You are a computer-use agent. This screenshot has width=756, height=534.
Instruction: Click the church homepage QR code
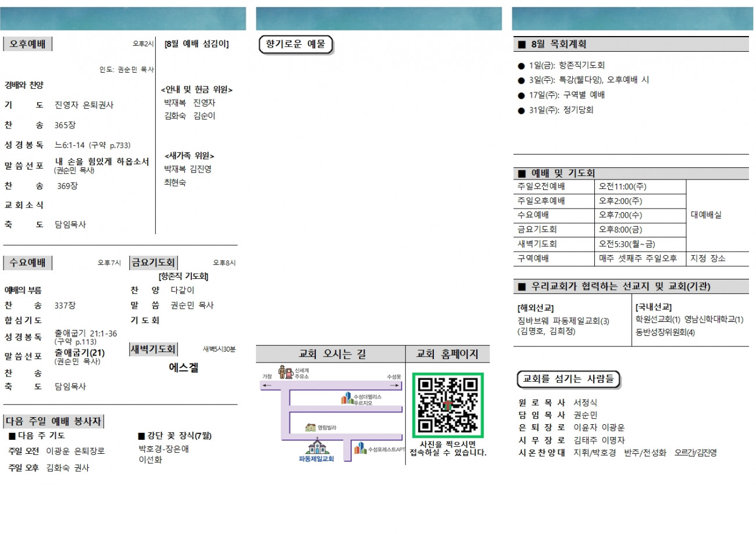coord(448,405)
